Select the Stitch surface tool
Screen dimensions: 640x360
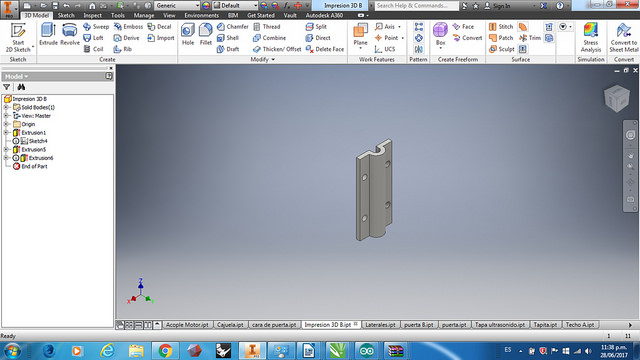coord(501,27)
